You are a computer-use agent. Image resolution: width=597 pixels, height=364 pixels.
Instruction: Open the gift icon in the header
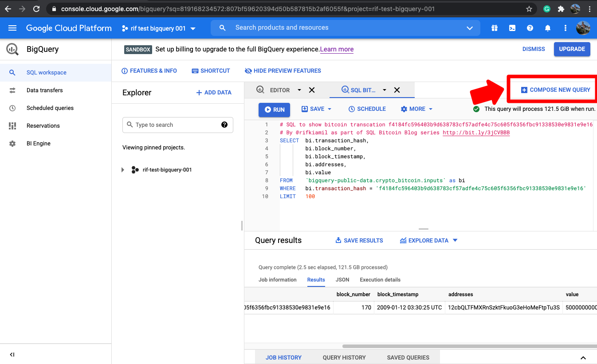[495, 28]
